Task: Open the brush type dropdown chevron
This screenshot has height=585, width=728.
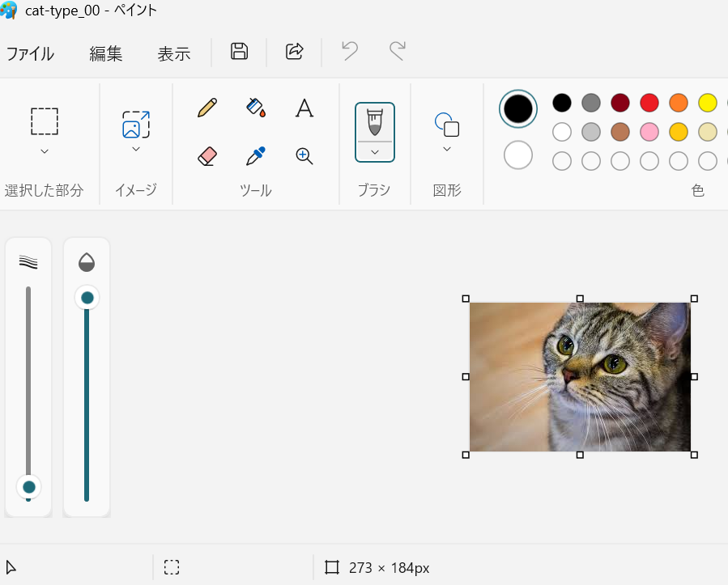Action: click(375, 152)
